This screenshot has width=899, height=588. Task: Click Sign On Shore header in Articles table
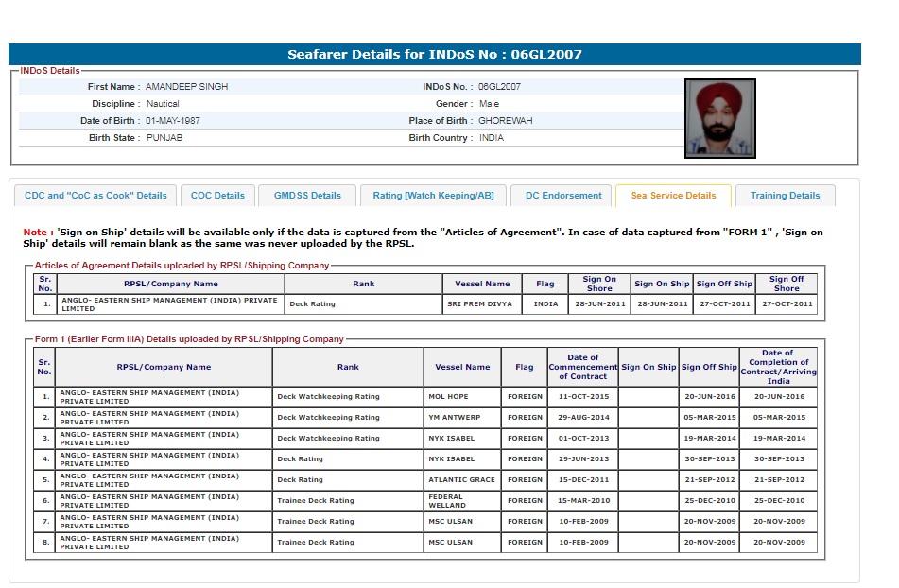tap(599, 284)
